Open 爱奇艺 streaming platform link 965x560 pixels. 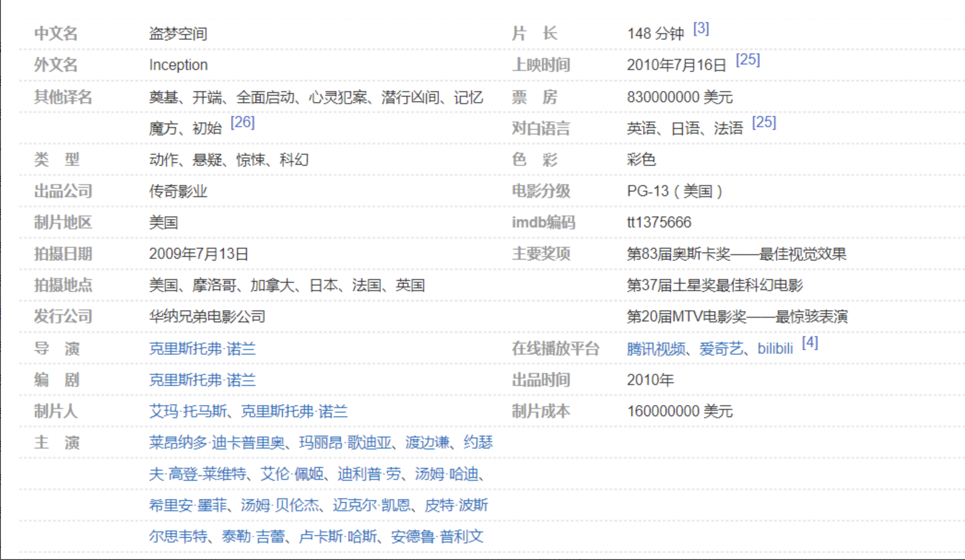pos(721,349)
